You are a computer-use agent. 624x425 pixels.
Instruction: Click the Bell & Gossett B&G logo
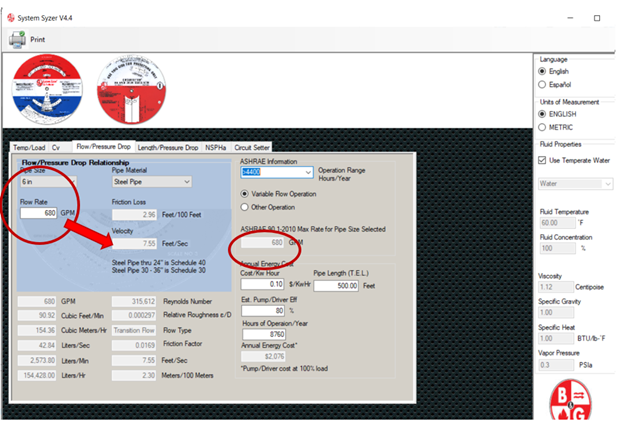click(x=570, y=400)
